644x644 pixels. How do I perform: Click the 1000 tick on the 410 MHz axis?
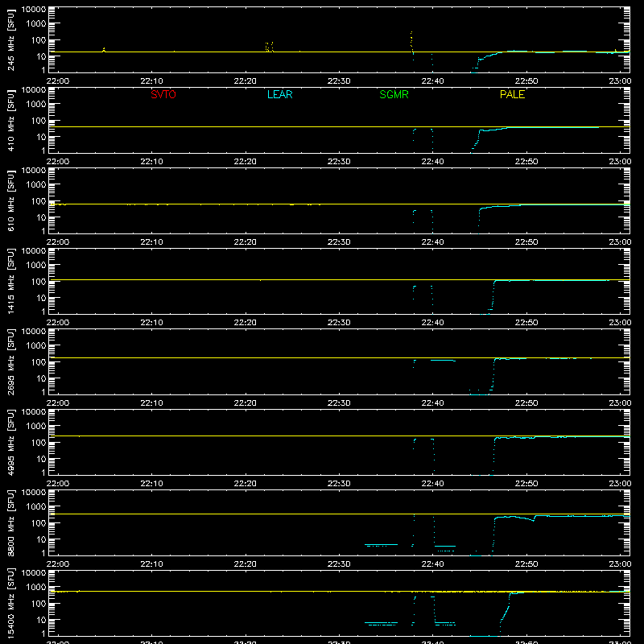[x=36, y=104]
